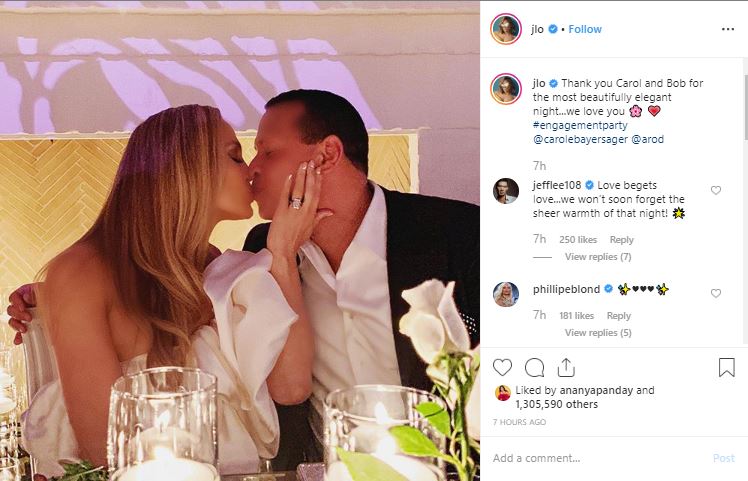
Task: Open jefflee108's avatar
Action: pyautogui.click(x=506, y=191)
